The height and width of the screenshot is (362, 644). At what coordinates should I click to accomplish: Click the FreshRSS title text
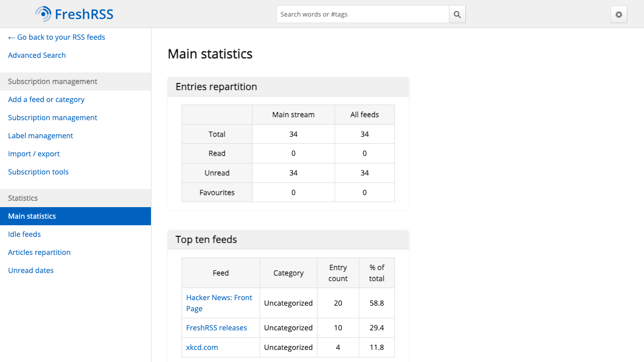pyautogui.click(x=84, y=14)
